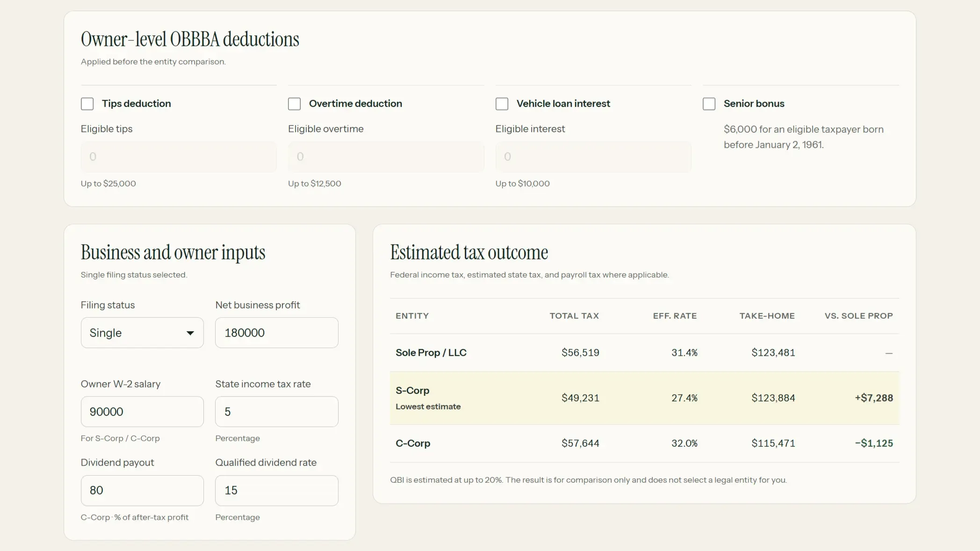Select the S-Corp entity label
Screen dimensions: 980x551
[412, 391]
